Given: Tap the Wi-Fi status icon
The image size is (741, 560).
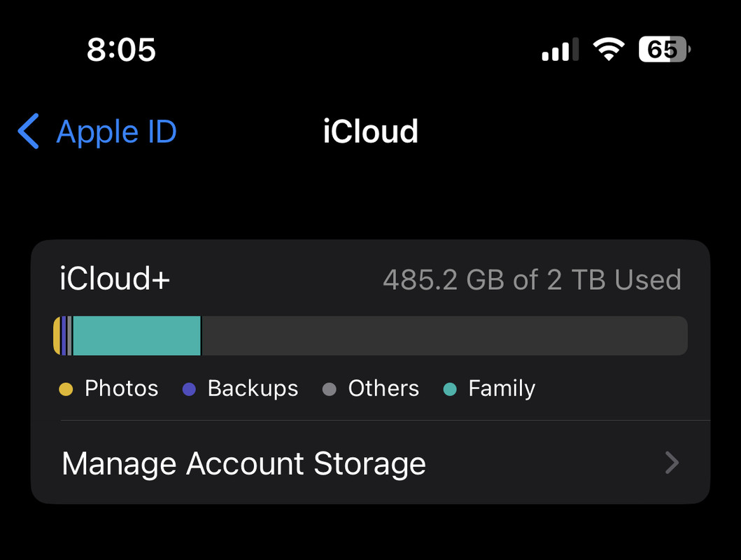Looking at the screenshot, I should (608, 49).
